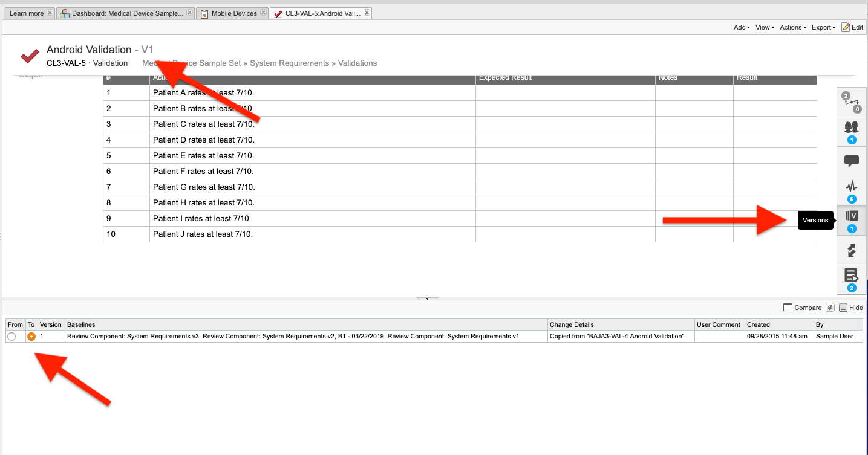Click the Edit pencil button
Image resolution: width=868 pixels, height=455 pixels.
[x=852, y=27]
